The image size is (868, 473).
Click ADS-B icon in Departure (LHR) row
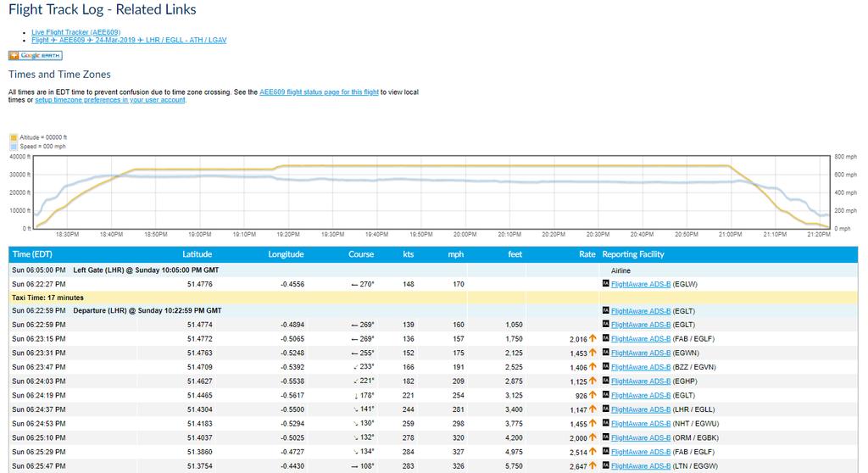pos(605,310)
